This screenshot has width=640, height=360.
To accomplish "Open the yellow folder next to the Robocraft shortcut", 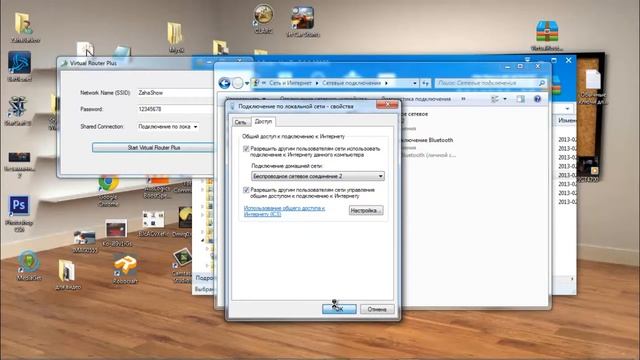I will click(x=67, y=274).
